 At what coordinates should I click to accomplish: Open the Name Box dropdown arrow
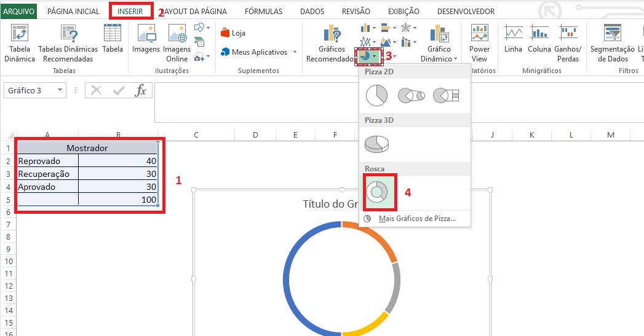(60, 90)
